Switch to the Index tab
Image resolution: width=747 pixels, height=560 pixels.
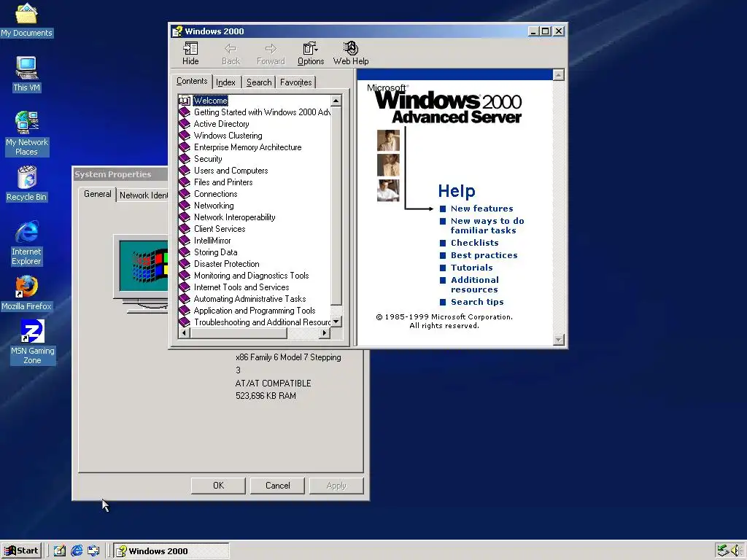tap(226, 82)
